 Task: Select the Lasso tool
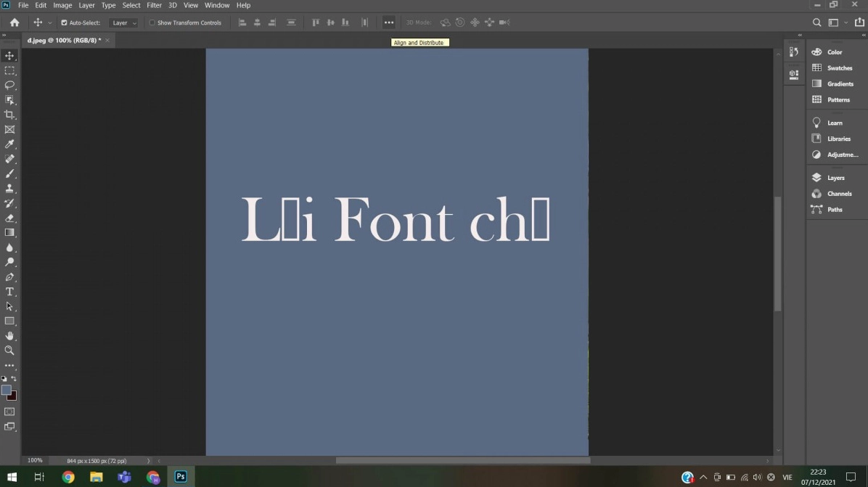(9, 85)
